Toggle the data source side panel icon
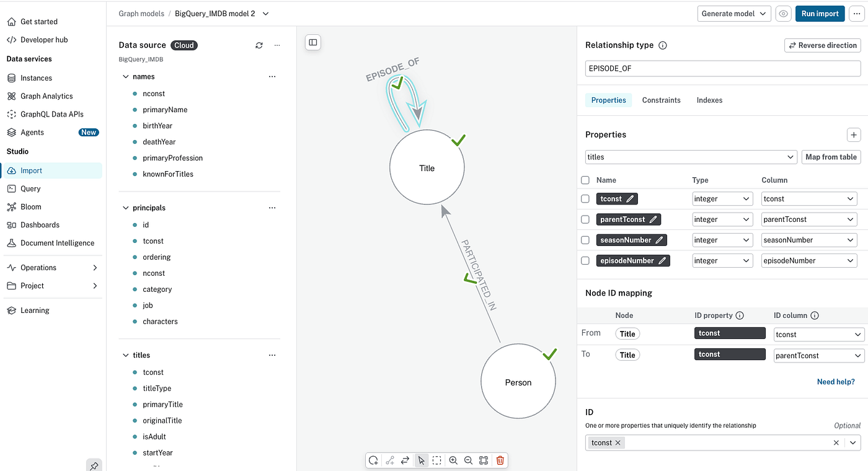Viewport: 868px width, 471px height. pyautogui.click(x=313, y=42)
